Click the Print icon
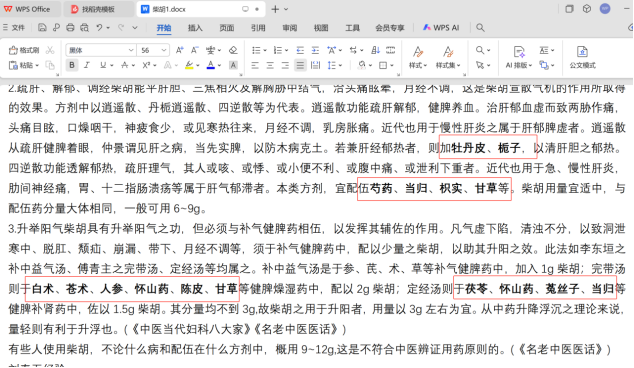The height and width of the screenshot is (368, 634). point(70,27)
